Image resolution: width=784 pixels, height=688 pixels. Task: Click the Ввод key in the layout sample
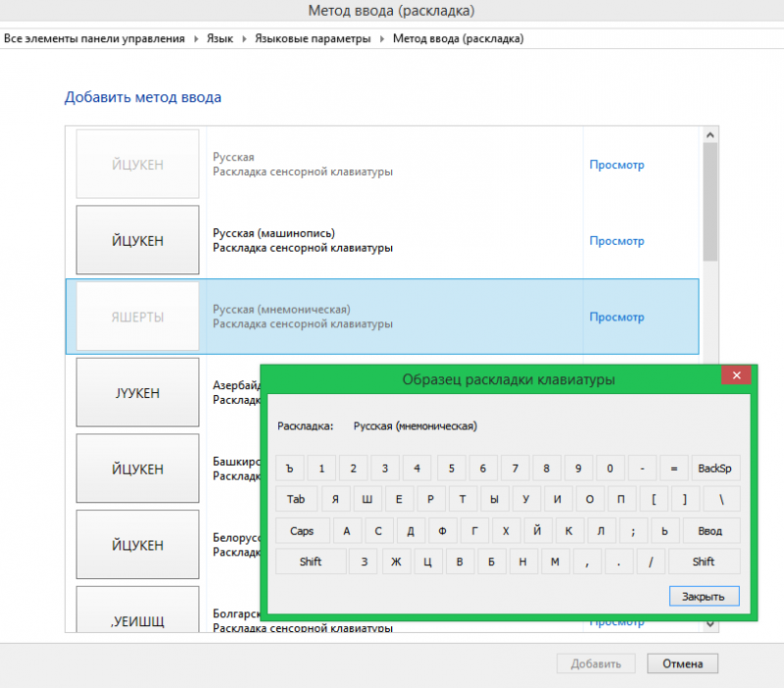pos(710,531)
